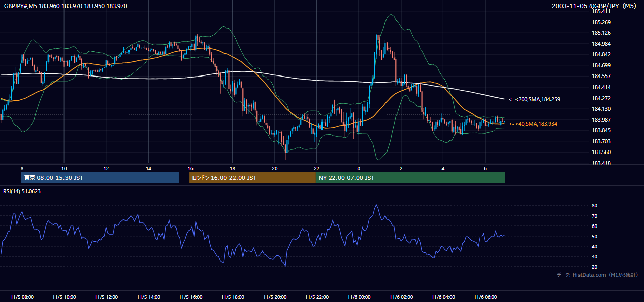Click the RSI 80 level label
This screenshot has width=644, height=302.
point(595,206)
